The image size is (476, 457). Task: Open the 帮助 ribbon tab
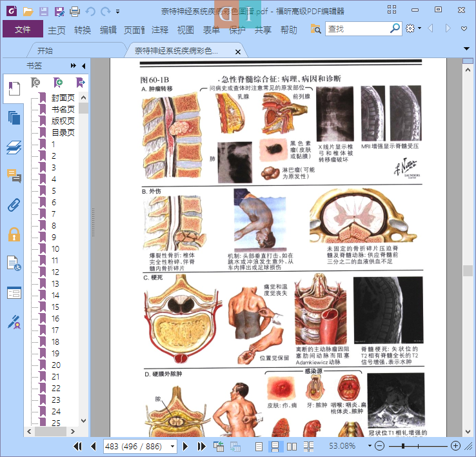(x=289, y=30)
